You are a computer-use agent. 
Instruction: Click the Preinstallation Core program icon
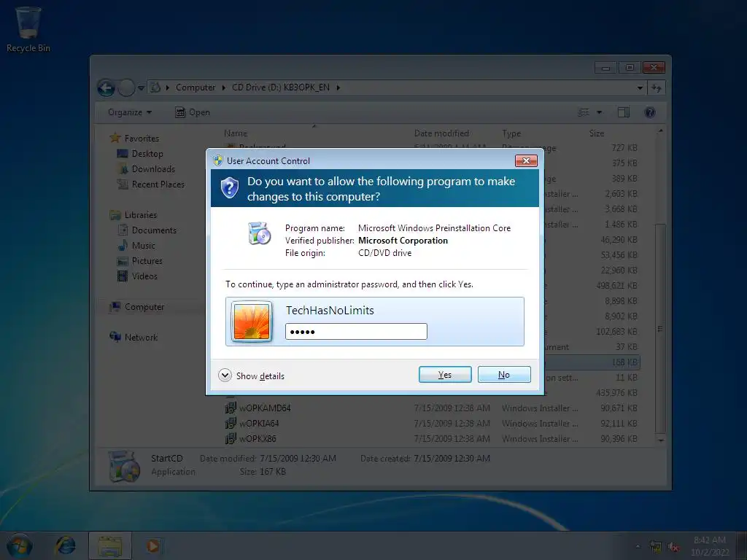click(x=260, y=233)
